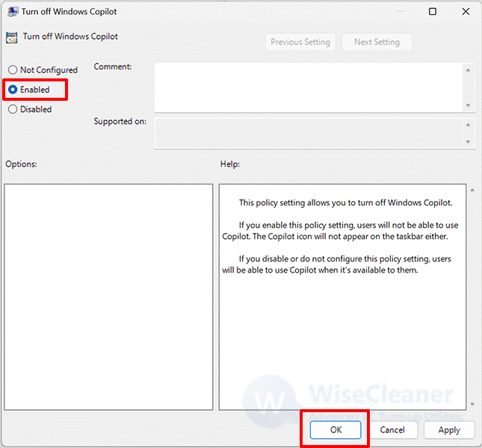Image resolution: width=482 pixels, height=448 pixels.
Task: Click the Cancel button
Action: coord(392,429)
